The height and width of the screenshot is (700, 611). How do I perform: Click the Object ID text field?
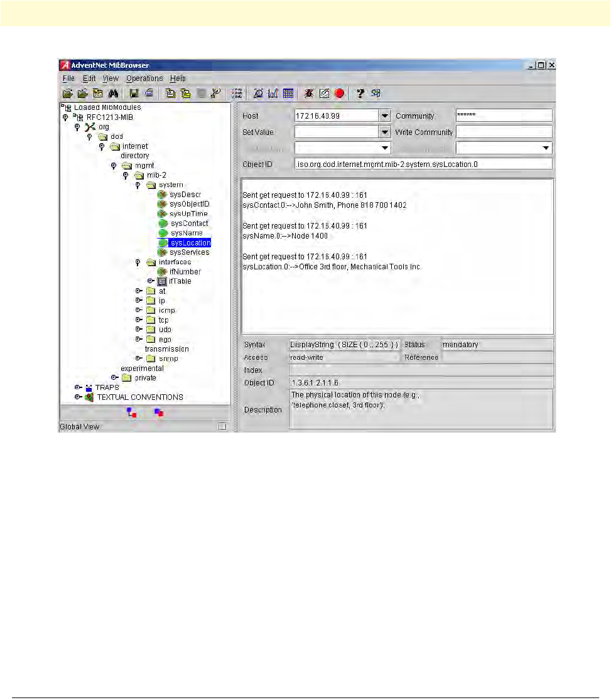423,164
